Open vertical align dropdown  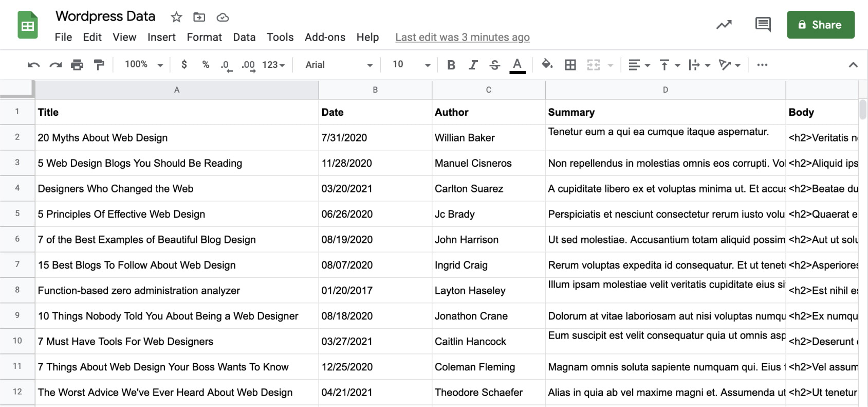pyautogui.click(x=670, y=65)
